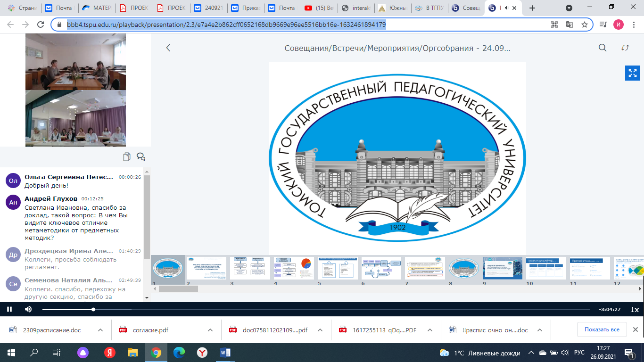Select slide thumbnail 11
644x362 pixels.
click(590, 268)
